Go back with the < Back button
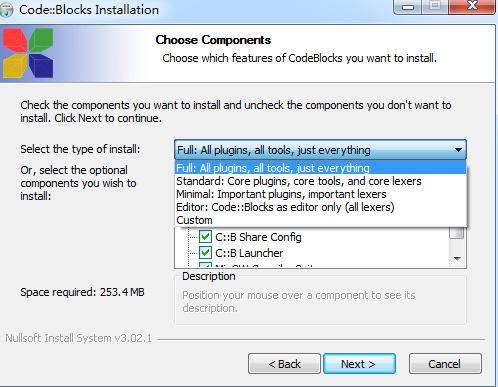The height and width of the screenshot is (387, 498). click(284, 364)
